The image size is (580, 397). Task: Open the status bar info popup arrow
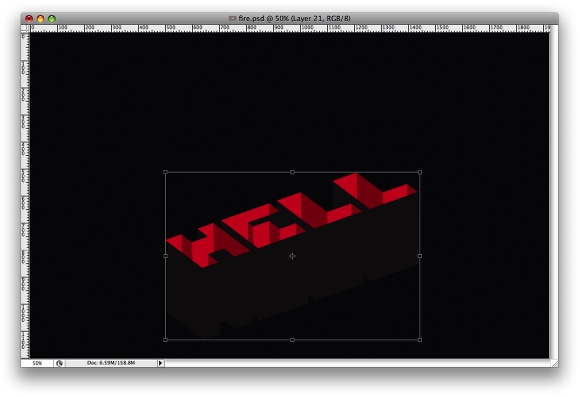[161, 363]
